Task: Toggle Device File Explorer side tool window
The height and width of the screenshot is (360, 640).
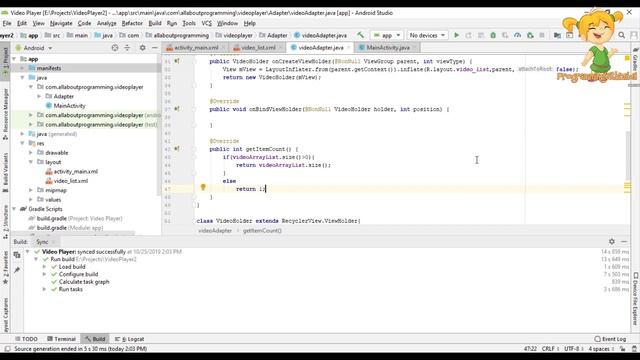Action: pyautogui.click(x=636, y=299)
